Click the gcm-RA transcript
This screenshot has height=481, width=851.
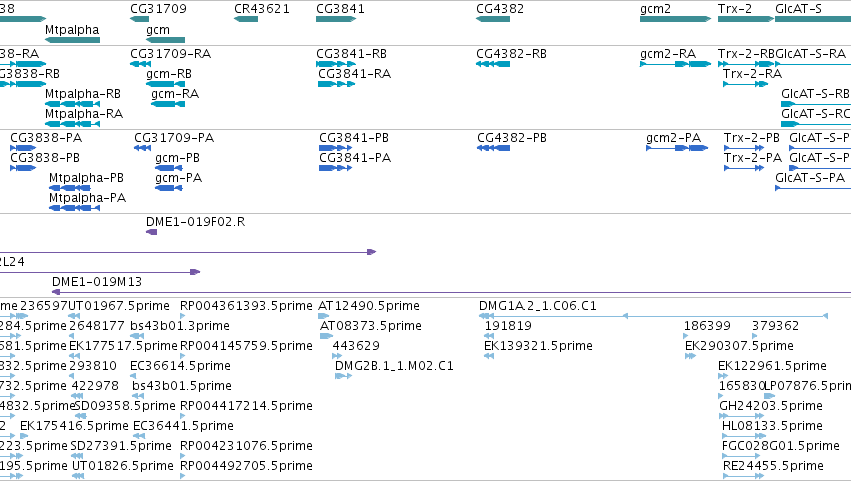[168, 104]
